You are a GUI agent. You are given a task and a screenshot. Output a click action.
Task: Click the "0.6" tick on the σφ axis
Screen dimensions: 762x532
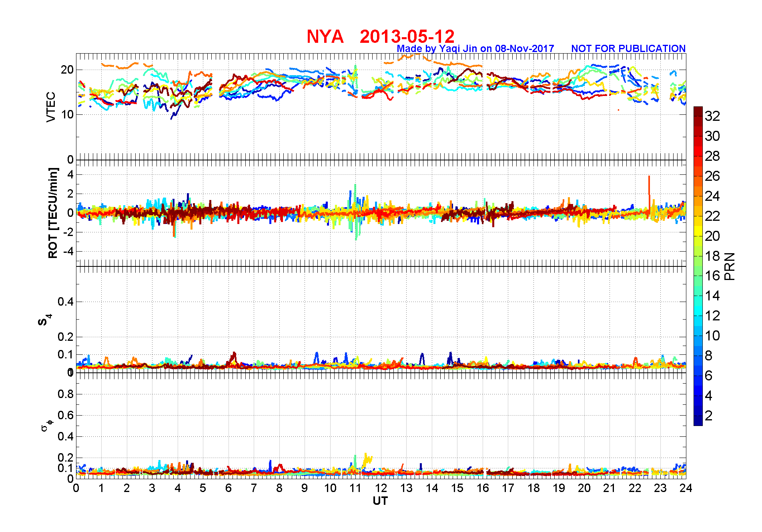[x=66, y=415]
